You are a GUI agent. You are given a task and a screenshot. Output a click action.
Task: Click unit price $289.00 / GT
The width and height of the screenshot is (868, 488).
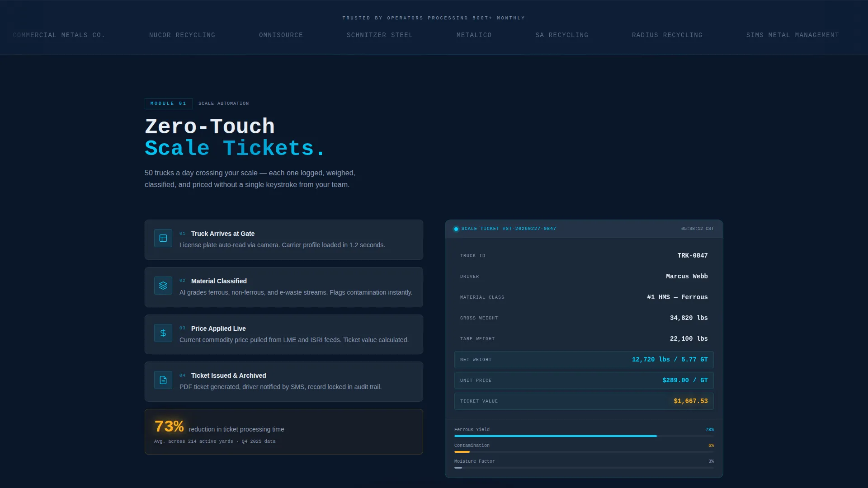[x=685, y=380]
